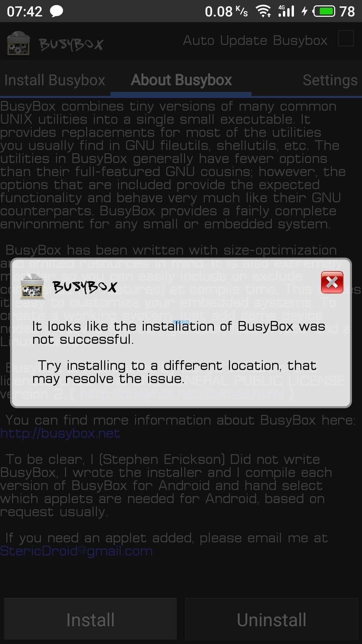362x644 pixels.
Task: Tap the chat notification icon in status bar
Action: pos(57,11)
